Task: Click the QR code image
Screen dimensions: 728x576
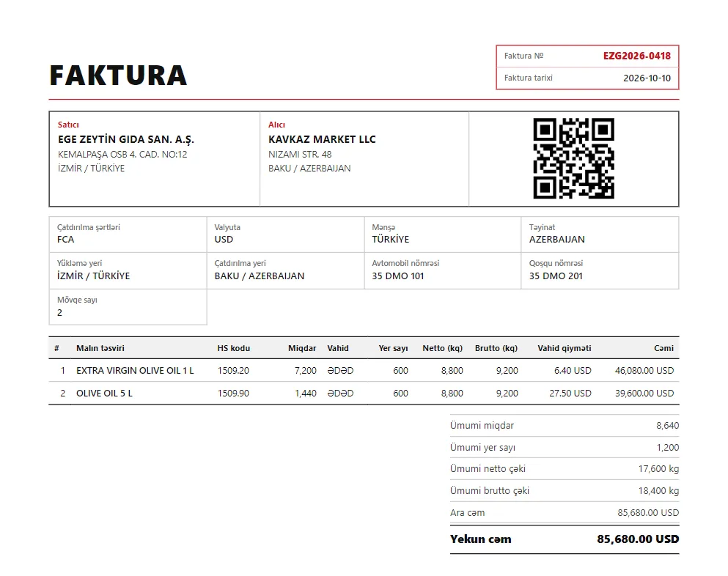Action: (x=573, y=158)
